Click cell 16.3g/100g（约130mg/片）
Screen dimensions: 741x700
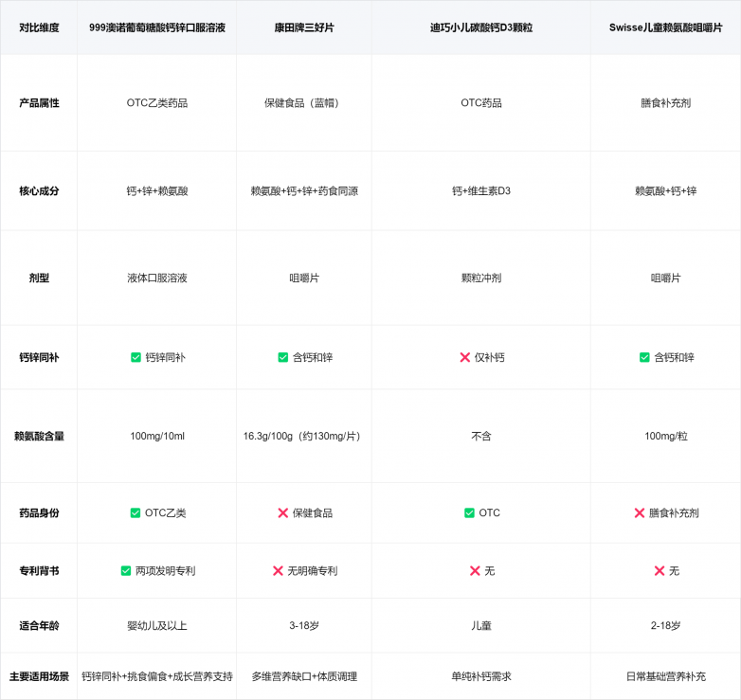pyautogui.click(x=304, y=436)
